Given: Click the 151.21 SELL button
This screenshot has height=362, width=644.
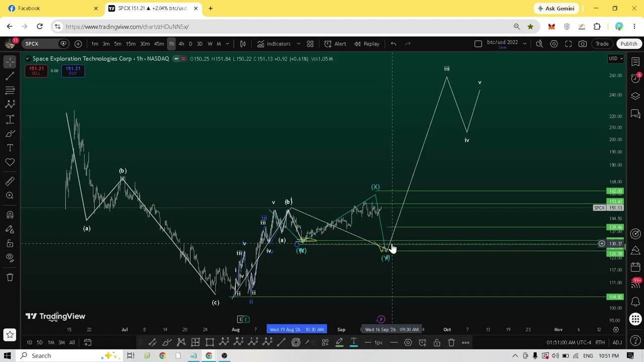Looking at the screenshot, I should [x=36, y=71].
